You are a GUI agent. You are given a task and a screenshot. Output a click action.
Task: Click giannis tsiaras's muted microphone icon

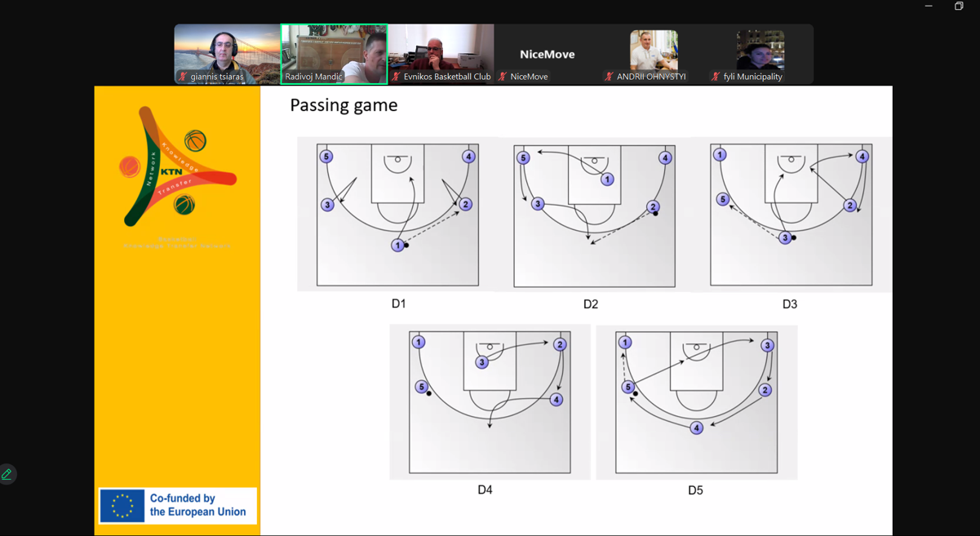pos(183,77)
